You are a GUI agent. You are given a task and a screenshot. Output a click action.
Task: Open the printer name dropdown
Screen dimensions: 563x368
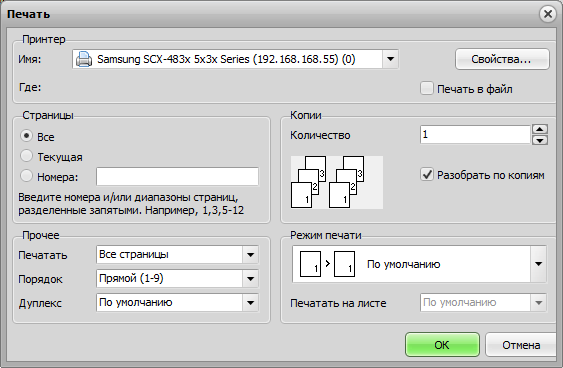(x=390, y=59)
